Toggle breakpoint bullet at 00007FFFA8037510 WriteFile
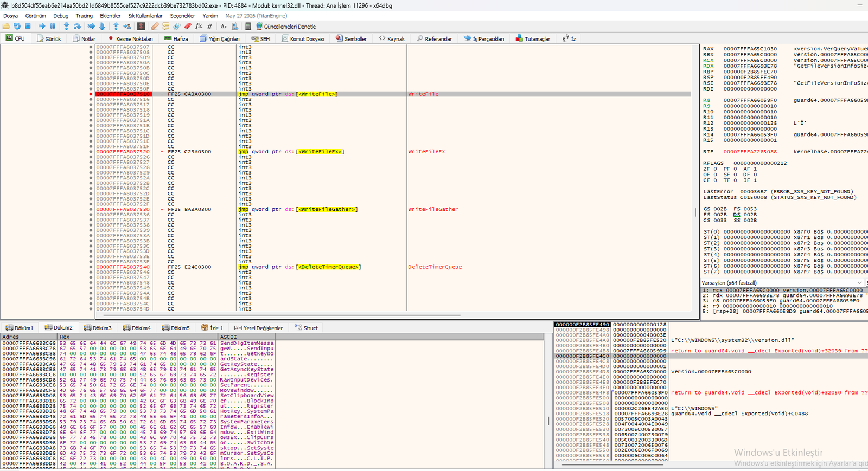This screenshot has width=868, height=471. (91, 94)
